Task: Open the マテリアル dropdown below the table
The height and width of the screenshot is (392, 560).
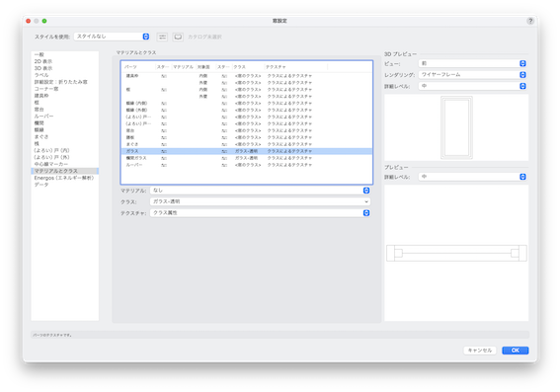Action: click(260, 191)
